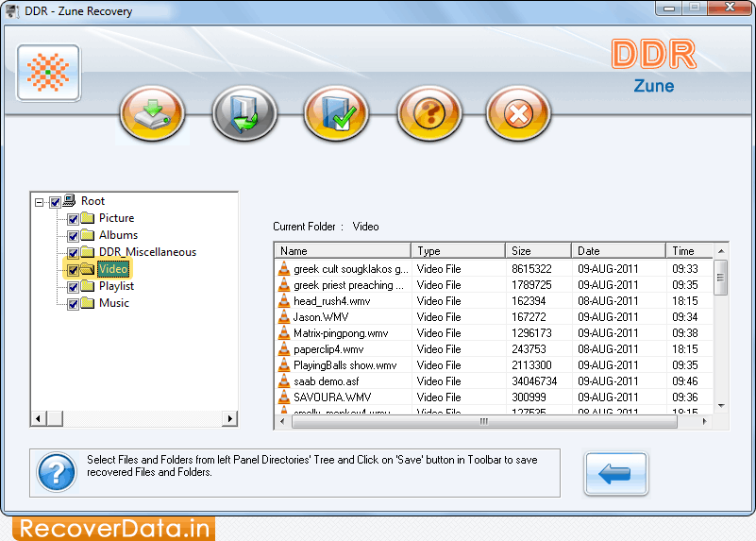Select file name Jason.WMV
Image resolution: width=756 pixels, height=541 pixels.
[321, 317]
